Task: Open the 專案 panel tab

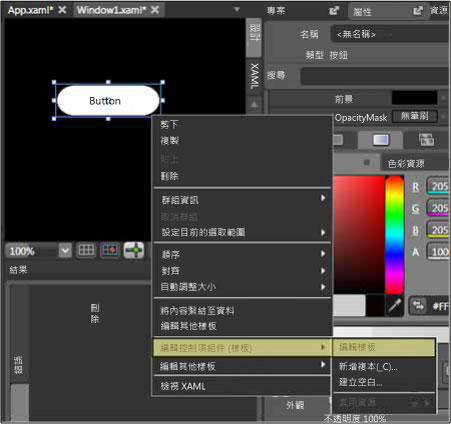Action: pyautogui.click(x=276, y=11)
